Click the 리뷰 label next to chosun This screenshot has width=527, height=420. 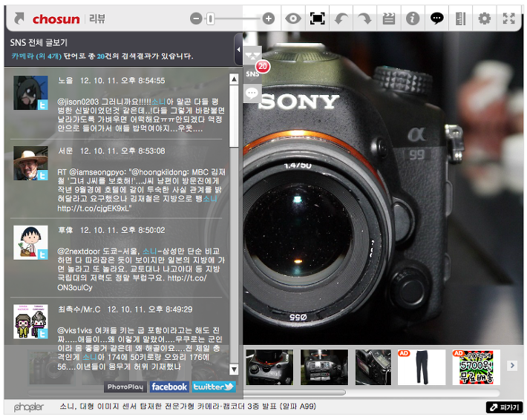coord(97,19)
